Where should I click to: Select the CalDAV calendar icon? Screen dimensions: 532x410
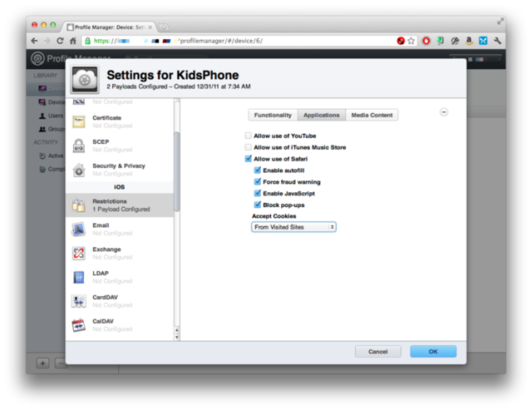79,325
